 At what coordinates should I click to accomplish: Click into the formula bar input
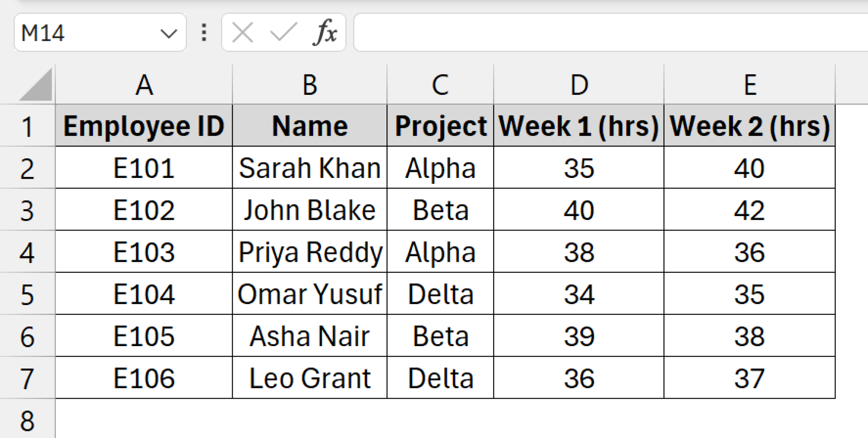tap(611, 33)
